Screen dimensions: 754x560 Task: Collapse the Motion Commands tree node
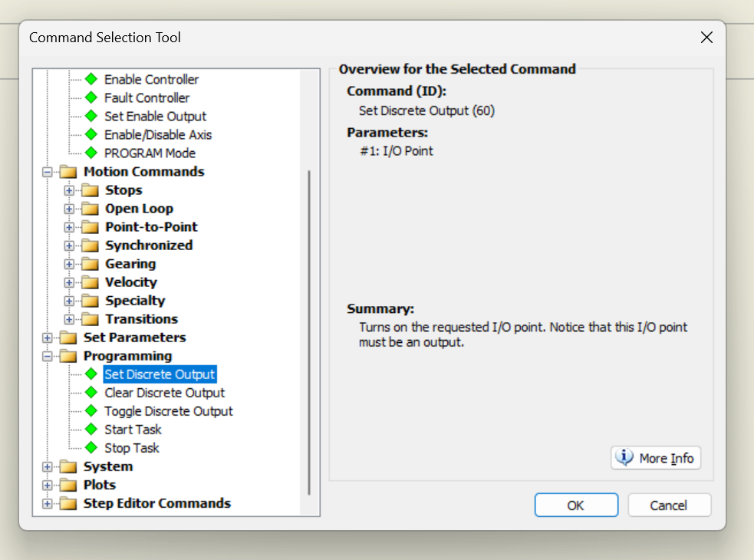47,172
